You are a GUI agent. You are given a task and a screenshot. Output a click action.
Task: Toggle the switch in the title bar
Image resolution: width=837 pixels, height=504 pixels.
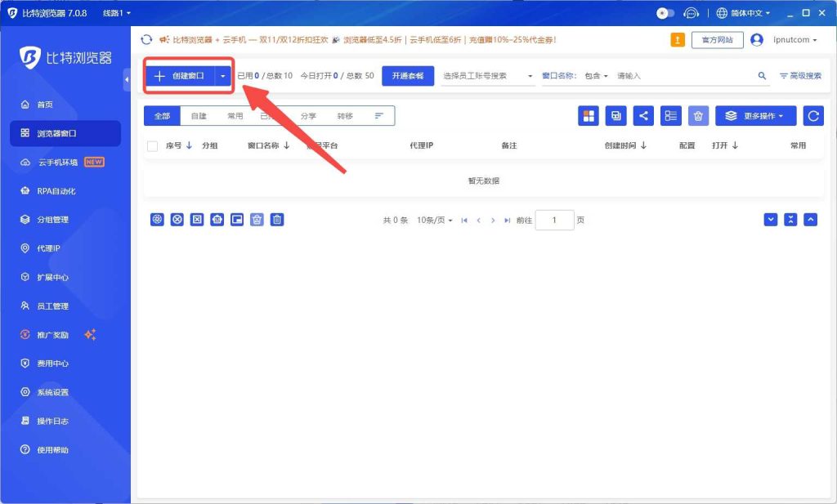click(665, 13)
